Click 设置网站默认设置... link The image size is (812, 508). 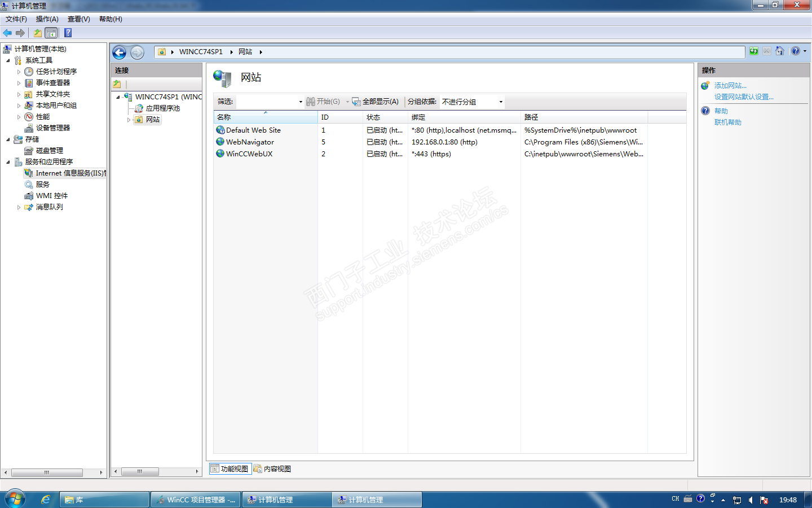click(x=744, y=97)
